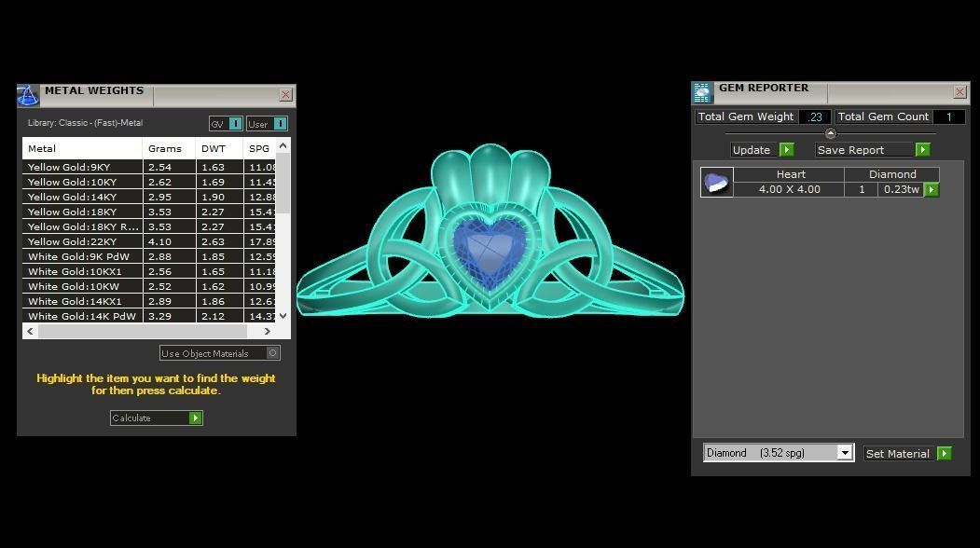
Task: Select the White Gold:10KX1 row
Action: pyautogui.click(x=149, y=272)
